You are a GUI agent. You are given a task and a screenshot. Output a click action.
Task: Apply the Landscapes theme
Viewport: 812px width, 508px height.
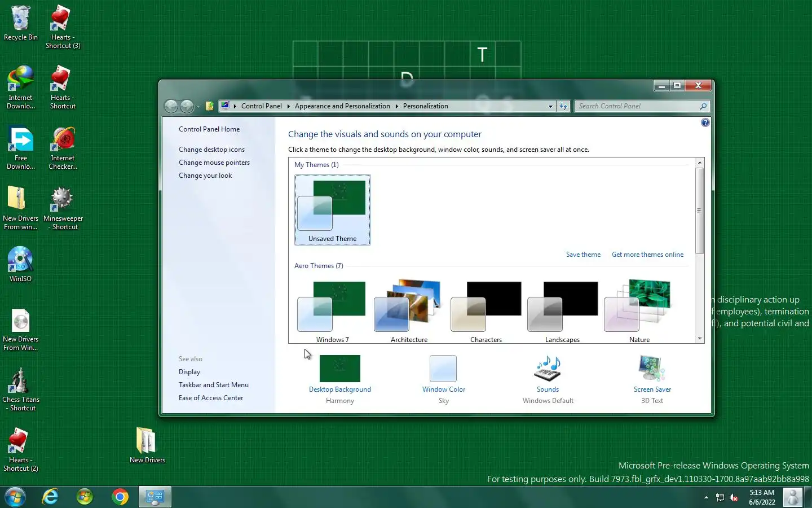click(x=562, y=310)
